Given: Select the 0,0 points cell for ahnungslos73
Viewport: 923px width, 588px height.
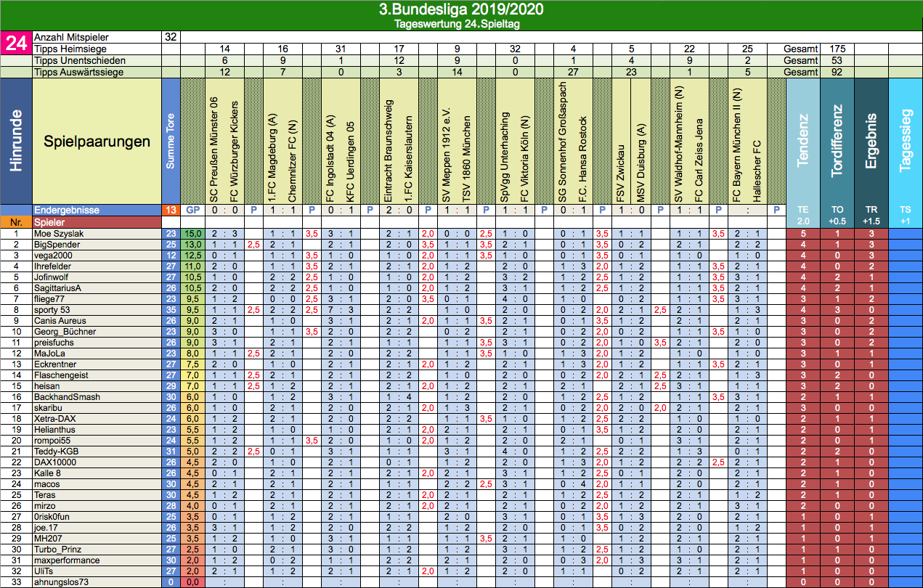Looking at the screenshot, I should pyautogui.click(x=193, y=582).
